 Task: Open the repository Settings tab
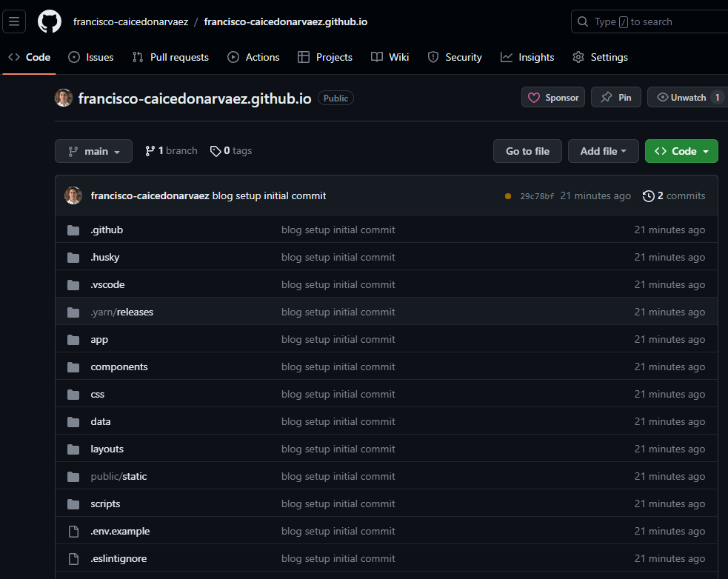[601, 57]
